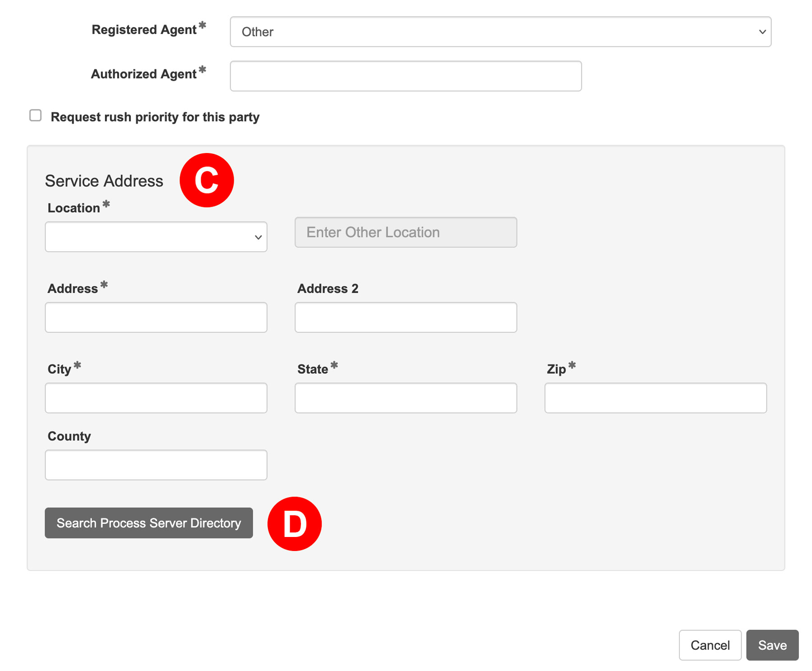This screenshot has width=812, height=671.
Task: Click the Service Address heading text
Action: pyautogui.click(x=104, y=181)
